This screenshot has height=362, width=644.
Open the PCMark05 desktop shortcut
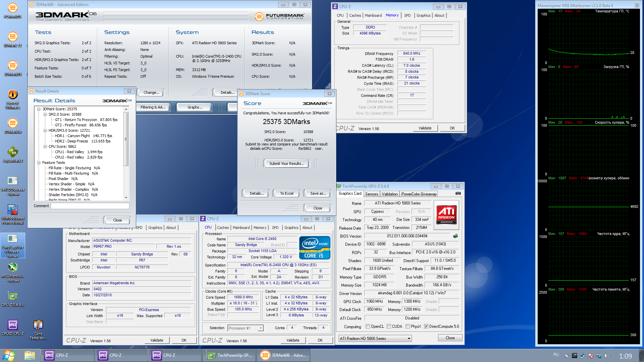point(12,10)
